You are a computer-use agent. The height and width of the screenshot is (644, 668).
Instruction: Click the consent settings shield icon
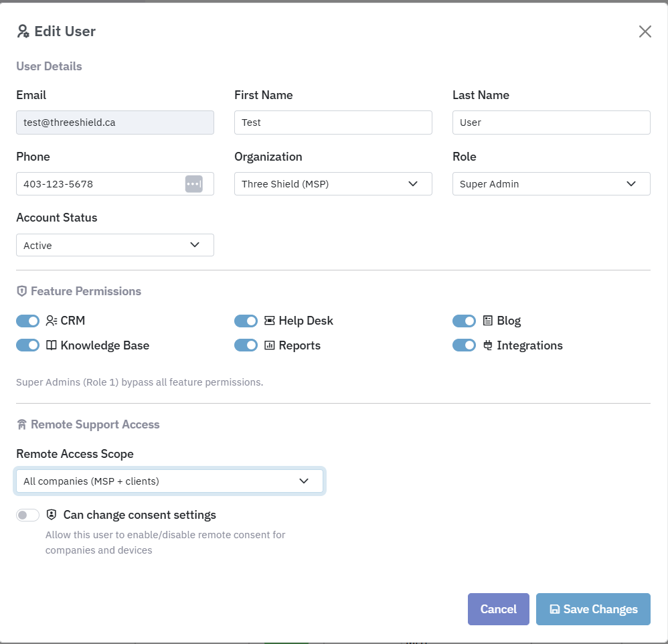click(52, 515)
